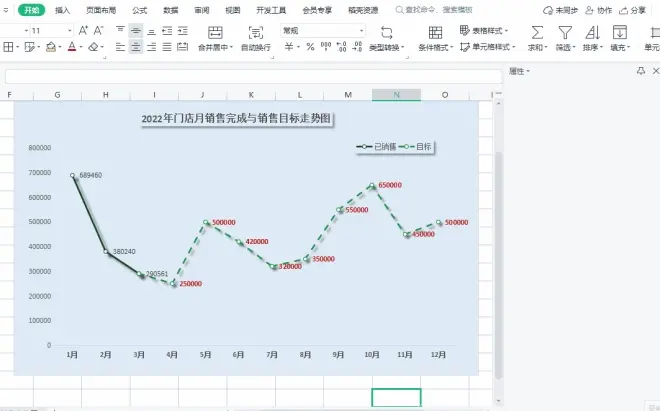
Task: Open the font size dropdown arrow
Action: (69, 30)
